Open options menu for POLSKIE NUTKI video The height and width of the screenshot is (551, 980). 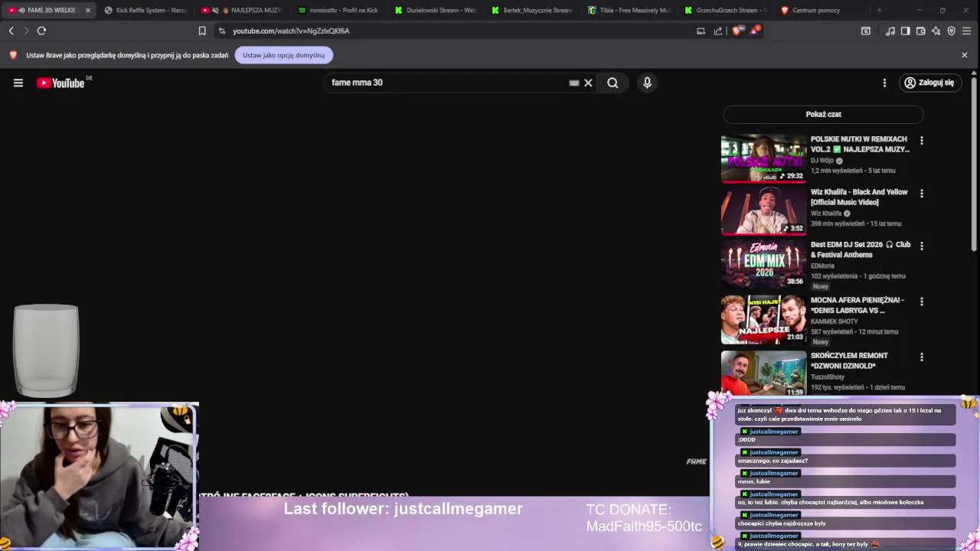921,141
